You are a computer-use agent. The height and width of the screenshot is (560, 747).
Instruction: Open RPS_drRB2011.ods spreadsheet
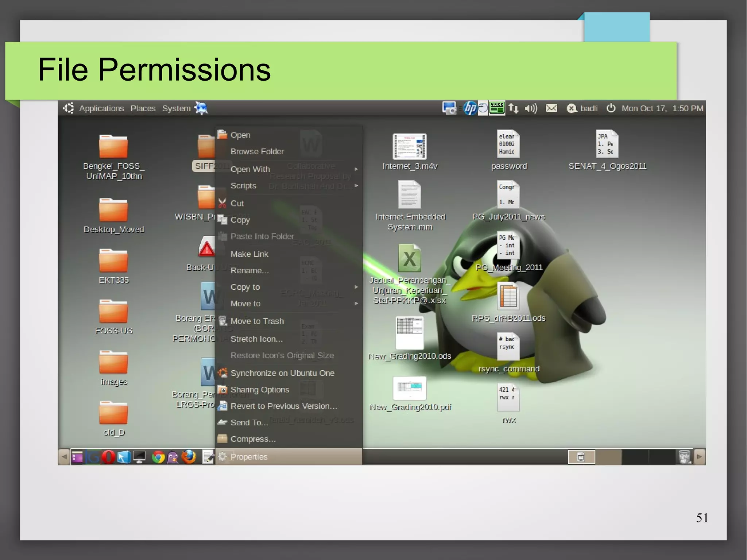pos(508,296)
